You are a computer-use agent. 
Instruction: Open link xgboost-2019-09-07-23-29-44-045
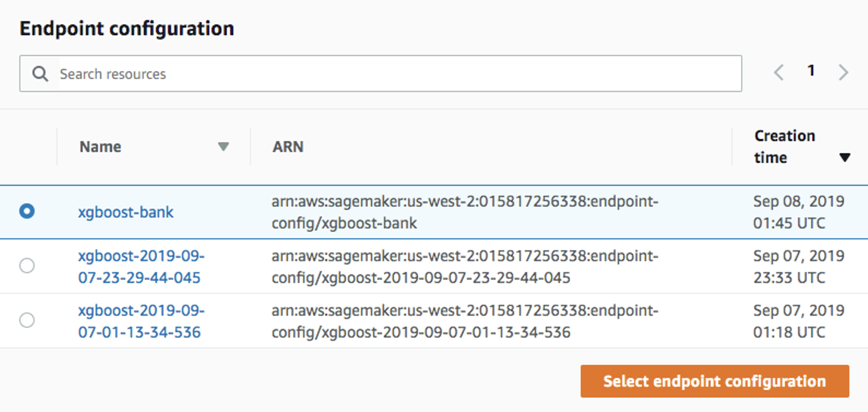(141, 266)
